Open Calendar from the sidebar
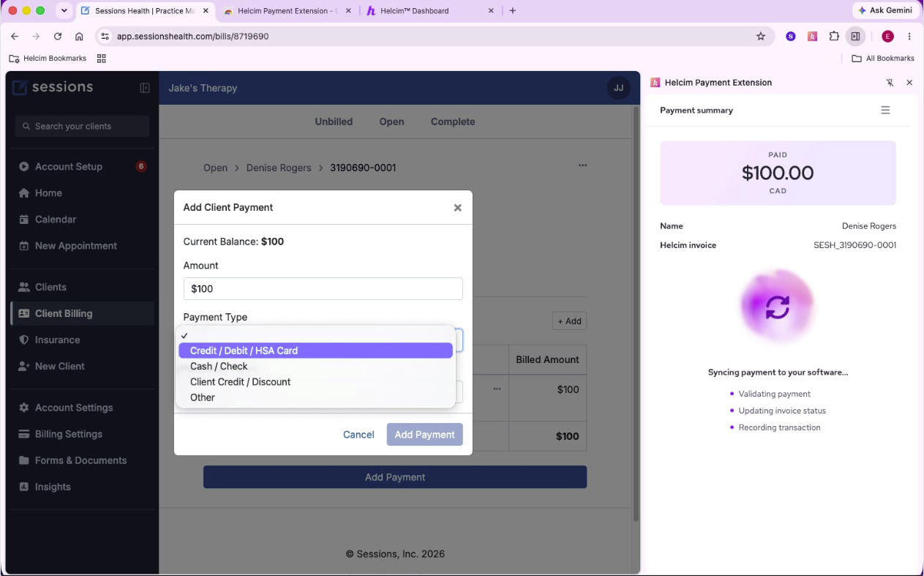924x576 pixels. pyautogui.click(x=82, y=219)
